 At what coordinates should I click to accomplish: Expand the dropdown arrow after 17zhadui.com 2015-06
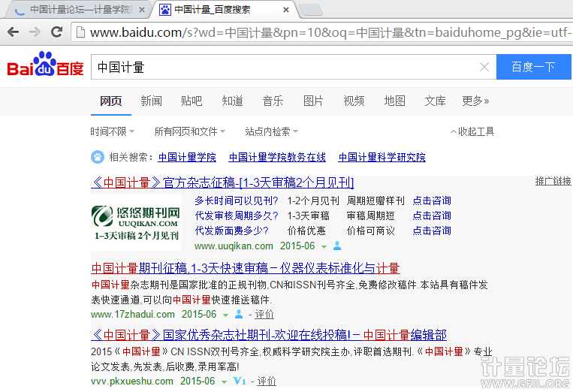[x=225, y=315]
